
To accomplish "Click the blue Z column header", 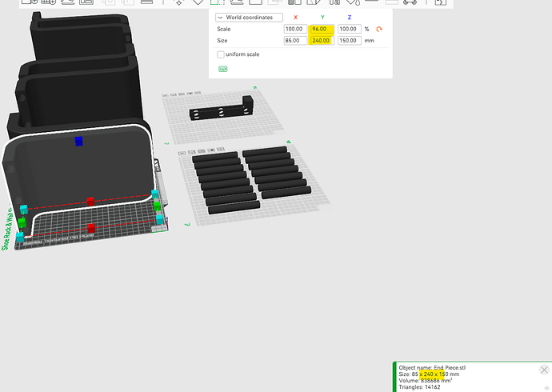I will click(x=350, y=18).
